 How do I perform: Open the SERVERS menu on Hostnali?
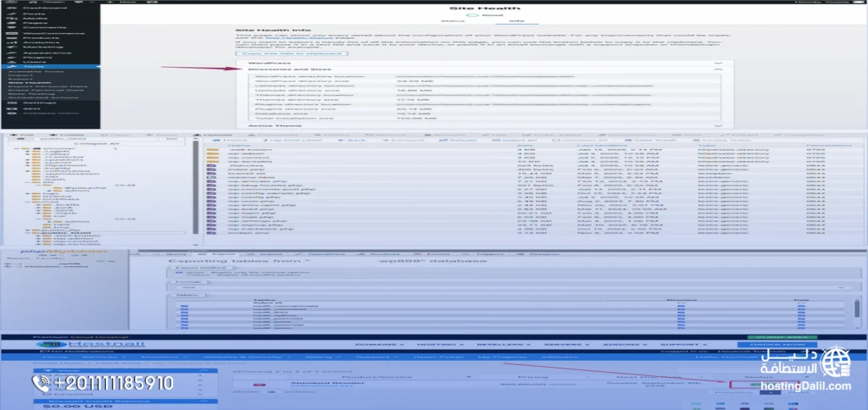click(x=565, y=344)
